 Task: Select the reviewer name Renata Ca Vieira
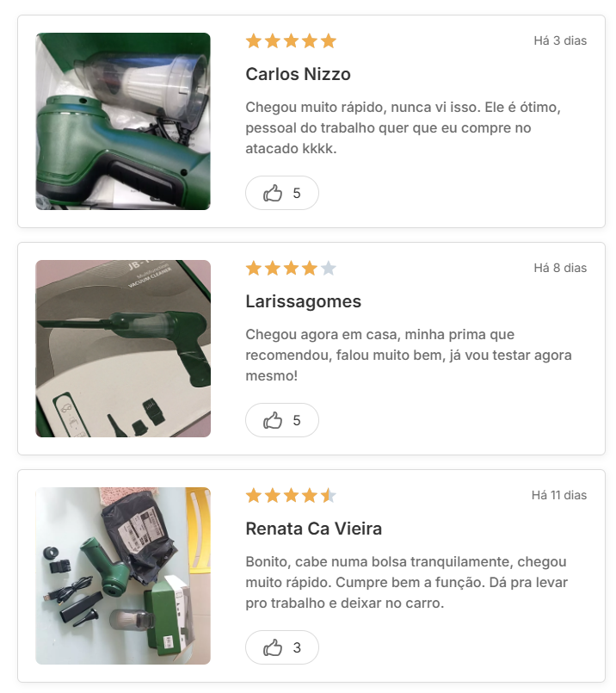pyautogui.click(x=313, y=529)
